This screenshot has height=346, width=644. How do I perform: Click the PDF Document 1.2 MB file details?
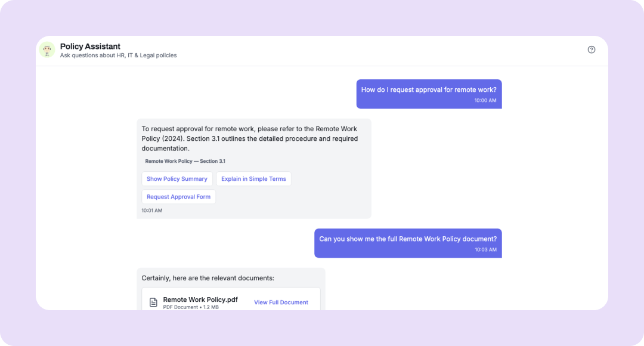pyautogui.click(x=192, y=307)
